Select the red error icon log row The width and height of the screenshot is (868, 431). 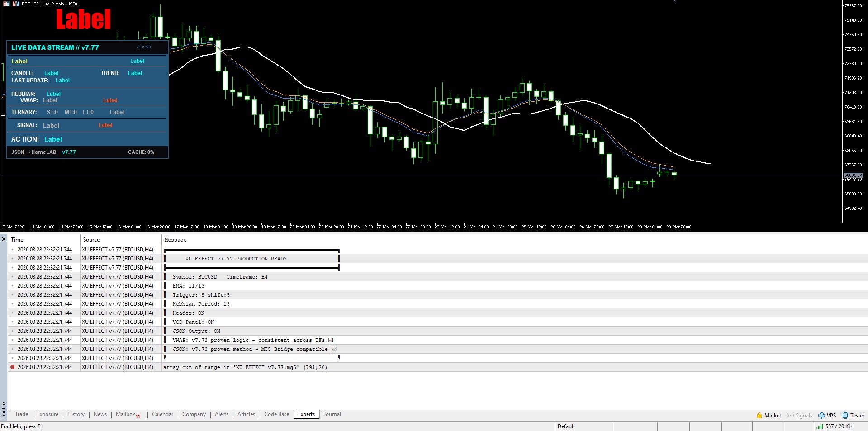(x=438, y=367)
